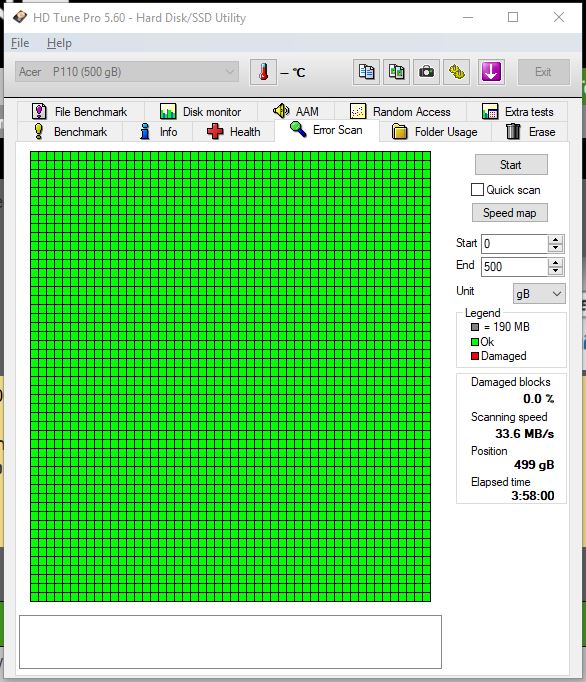Click the End position input field
Viewport: 586px width, 682px height.
coord(514,267)
